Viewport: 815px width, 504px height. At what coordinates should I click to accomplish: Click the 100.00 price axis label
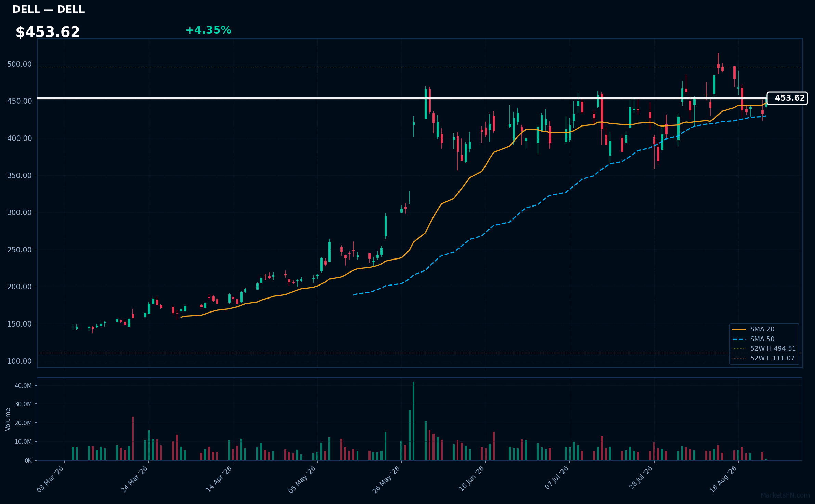[x=20, y=361]
